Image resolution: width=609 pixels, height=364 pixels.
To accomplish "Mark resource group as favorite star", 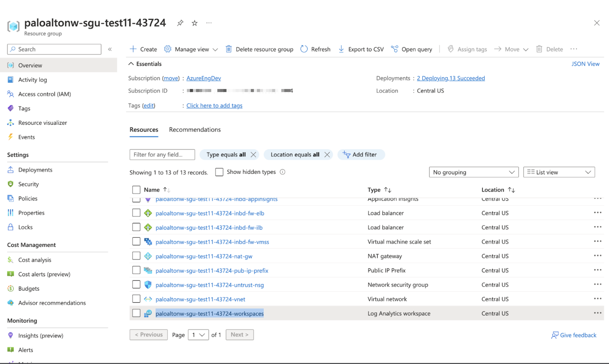I will click(194, 23).
